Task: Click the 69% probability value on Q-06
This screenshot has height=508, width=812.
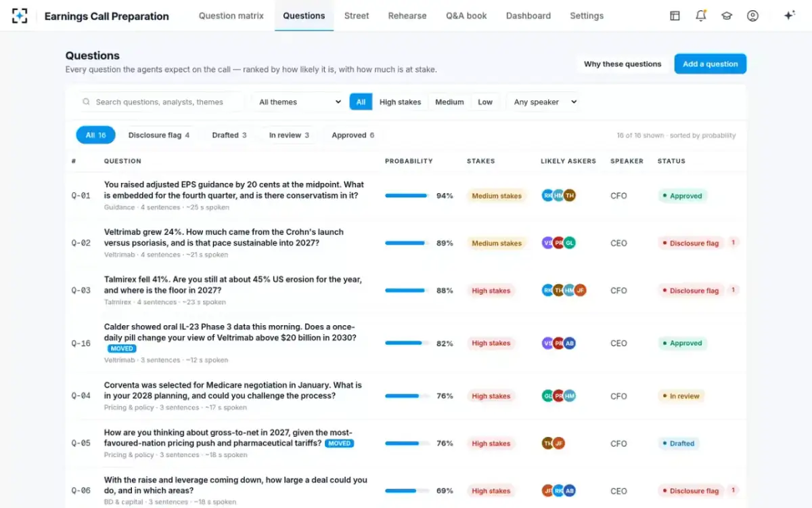Action: [x=445, y=491]
